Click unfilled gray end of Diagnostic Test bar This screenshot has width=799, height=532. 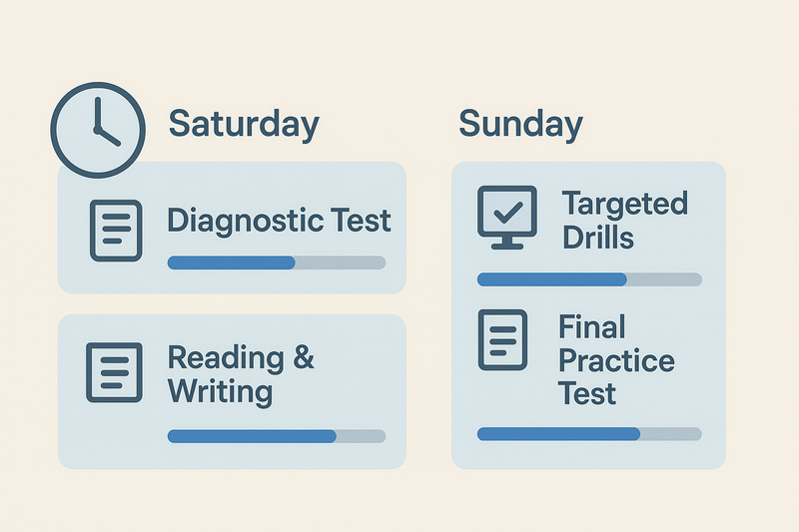pyautogui.click(x=341, y=263)
